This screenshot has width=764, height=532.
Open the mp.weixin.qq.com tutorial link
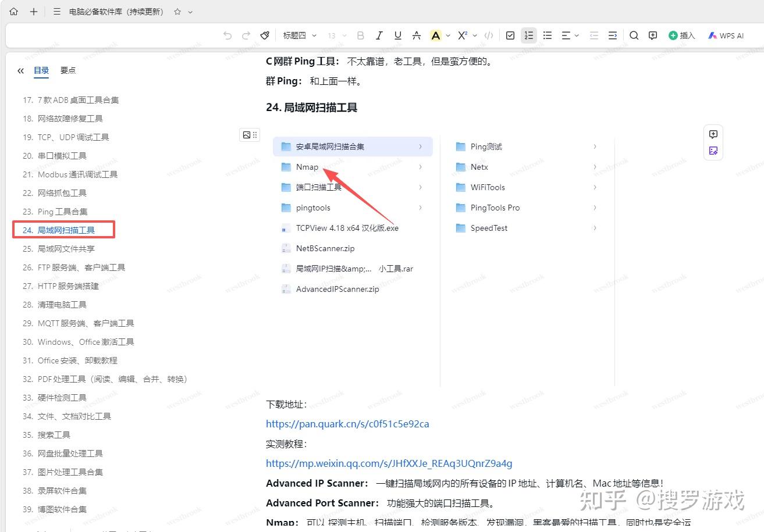pos(389,463)
